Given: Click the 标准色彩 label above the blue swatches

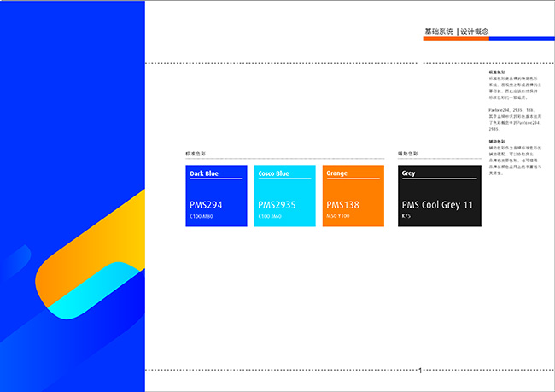Looking at the screenshot, I should click(x=196, y=154).
